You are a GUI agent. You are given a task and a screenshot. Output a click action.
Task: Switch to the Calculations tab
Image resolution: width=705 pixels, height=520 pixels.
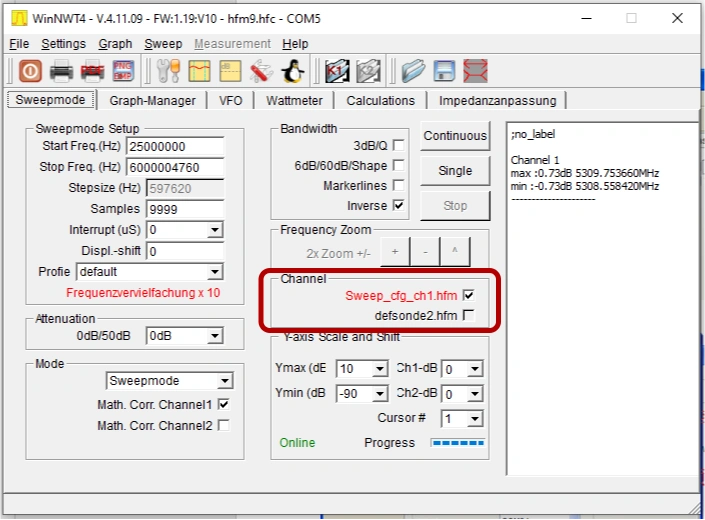(380, 101)
